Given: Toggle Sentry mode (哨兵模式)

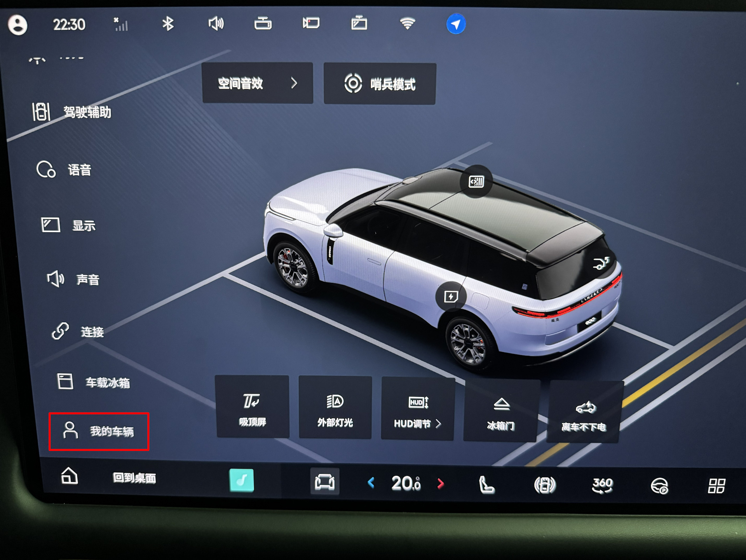Looking at the screenshot, I should pyautogui.click(x=380, y=84).
